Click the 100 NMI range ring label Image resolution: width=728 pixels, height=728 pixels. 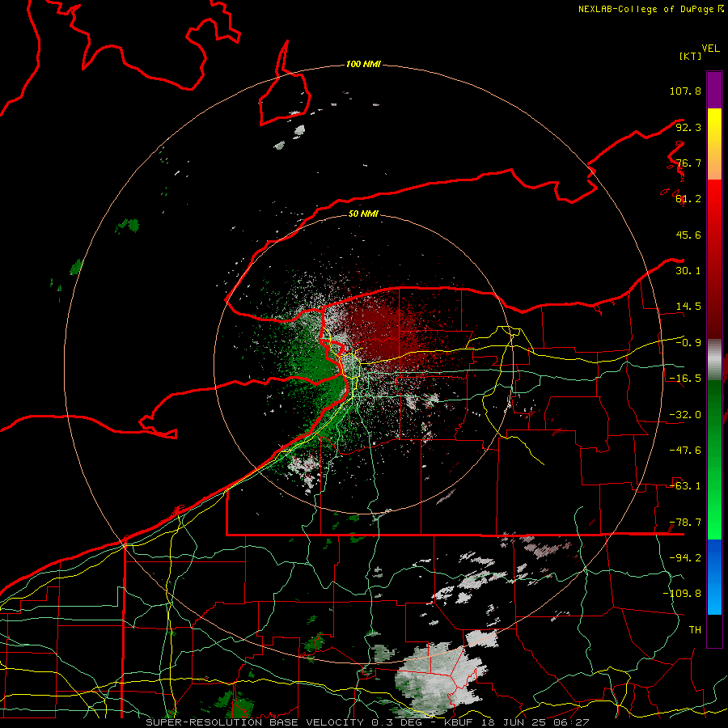[363, 64]
